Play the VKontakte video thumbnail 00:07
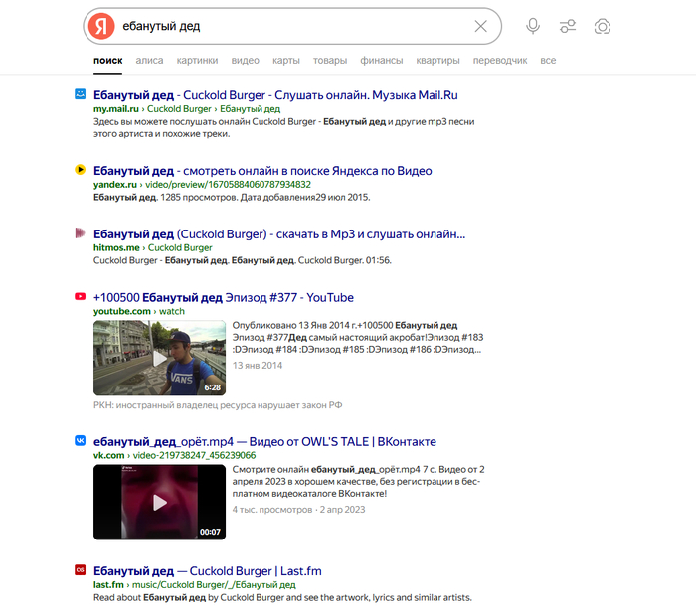The image size is (696, 616). coord(159,502)
